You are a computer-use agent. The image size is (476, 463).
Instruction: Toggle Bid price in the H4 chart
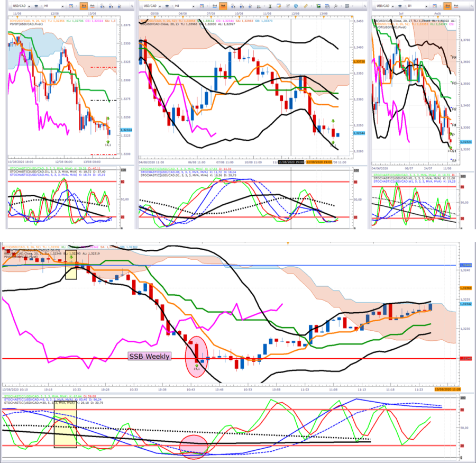pos(215,6)
